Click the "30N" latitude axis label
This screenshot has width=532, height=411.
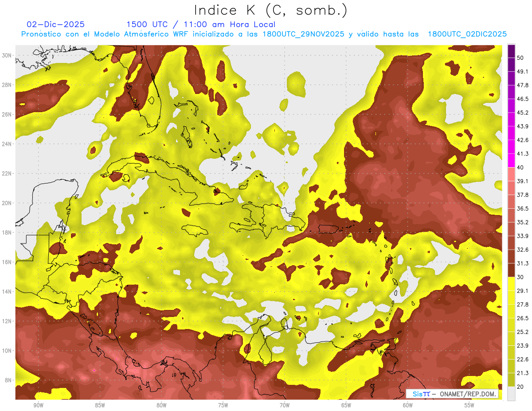tap(7, 55)
